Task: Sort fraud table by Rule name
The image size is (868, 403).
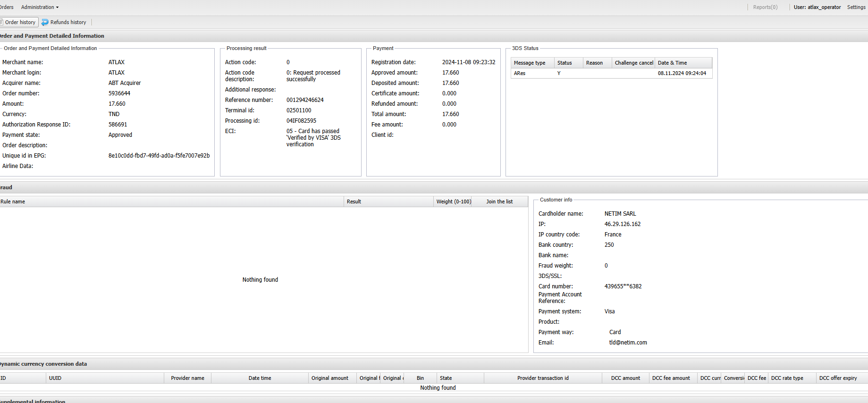Action: pyautogui.click(x=13, y=201)
